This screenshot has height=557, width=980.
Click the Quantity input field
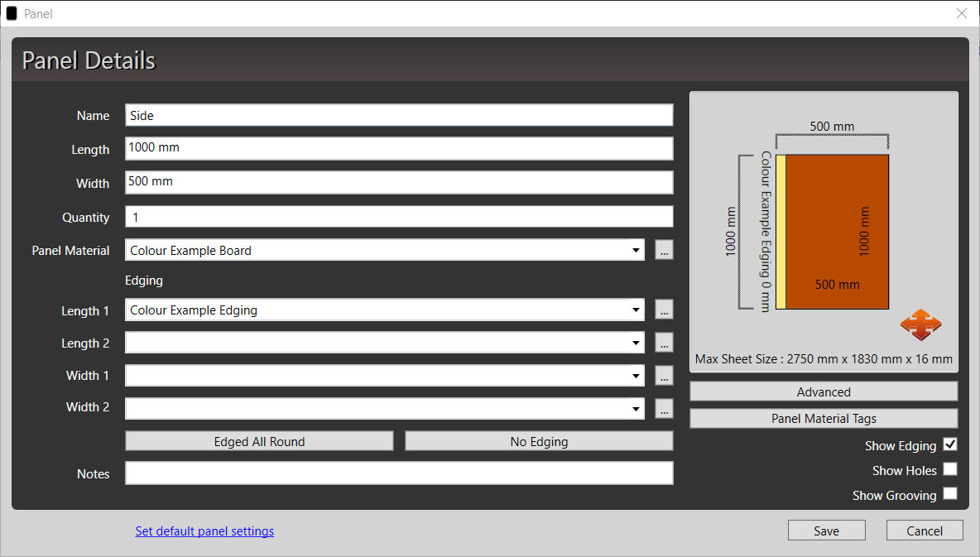399,216
